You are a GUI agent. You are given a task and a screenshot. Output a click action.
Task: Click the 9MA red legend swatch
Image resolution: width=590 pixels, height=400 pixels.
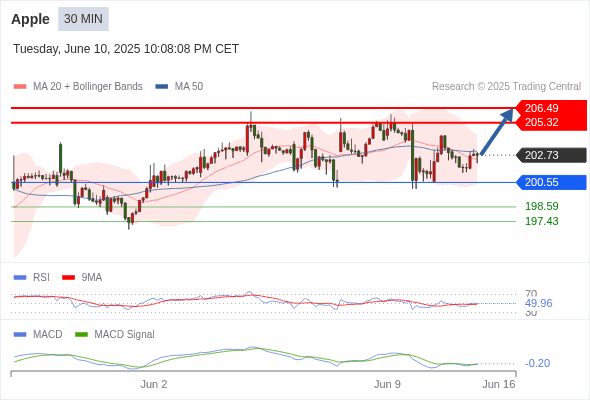pyautogui.click(x=68, y=278)
